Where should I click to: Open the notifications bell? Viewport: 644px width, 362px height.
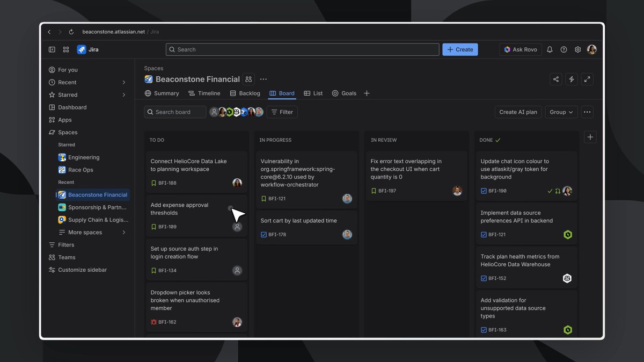point(550,49)
